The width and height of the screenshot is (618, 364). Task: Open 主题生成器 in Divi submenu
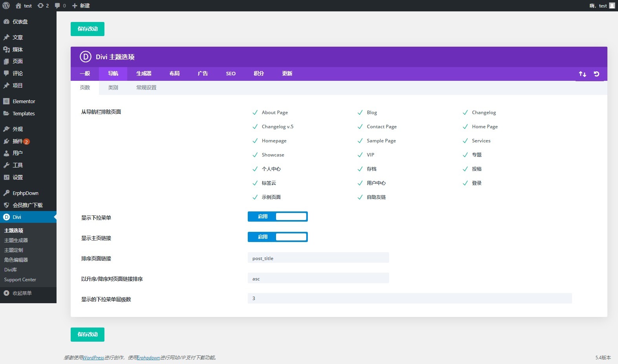pyautogui.click(x=16, y=240)
